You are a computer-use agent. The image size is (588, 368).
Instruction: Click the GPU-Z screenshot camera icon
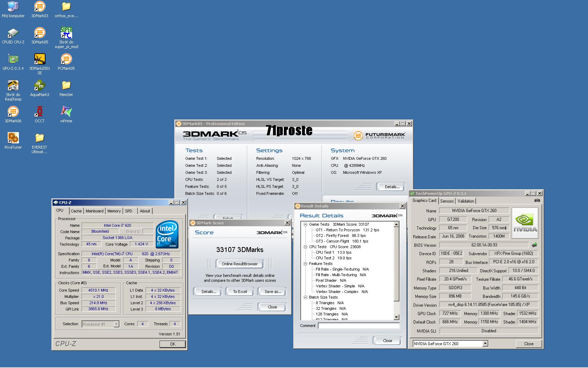(x=537, y=200)
